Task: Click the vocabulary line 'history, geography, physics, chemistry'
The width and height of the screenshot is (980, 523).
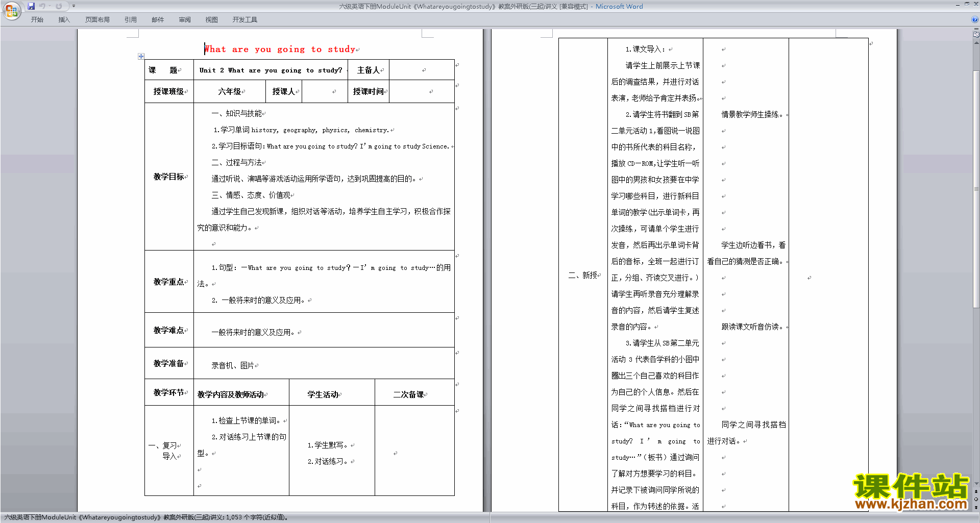Action: pos(320,130)
